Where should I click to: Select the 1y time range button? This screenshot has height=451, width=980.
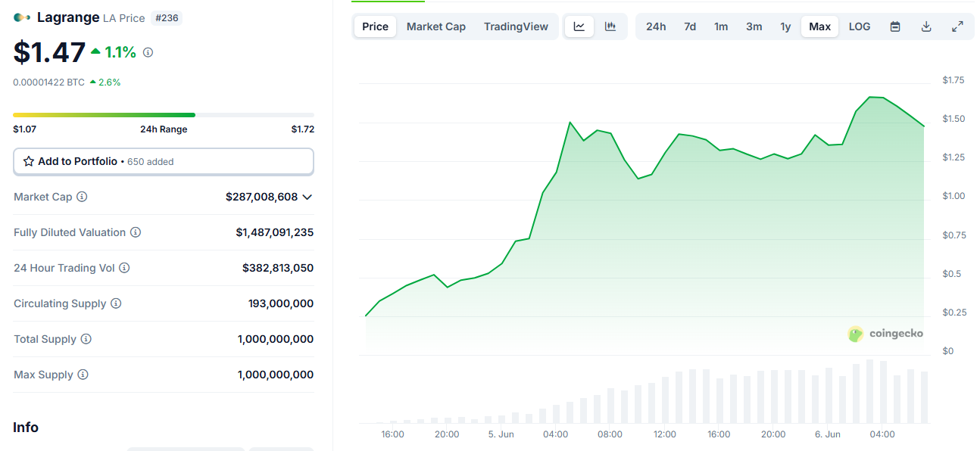785,26
